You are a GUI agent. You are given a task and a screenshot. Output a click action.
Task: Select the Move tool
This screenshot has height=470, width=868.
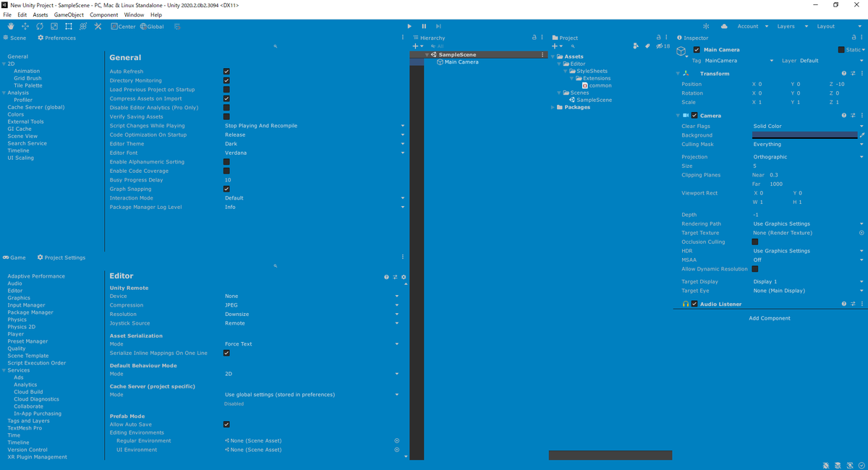(25, 26)
